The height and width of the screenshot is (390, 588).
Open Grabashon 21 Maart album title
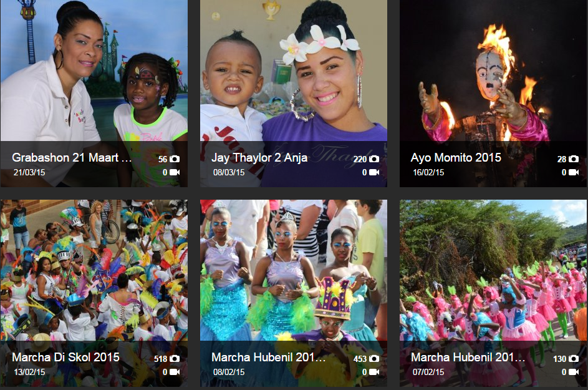tap(72, 158)
